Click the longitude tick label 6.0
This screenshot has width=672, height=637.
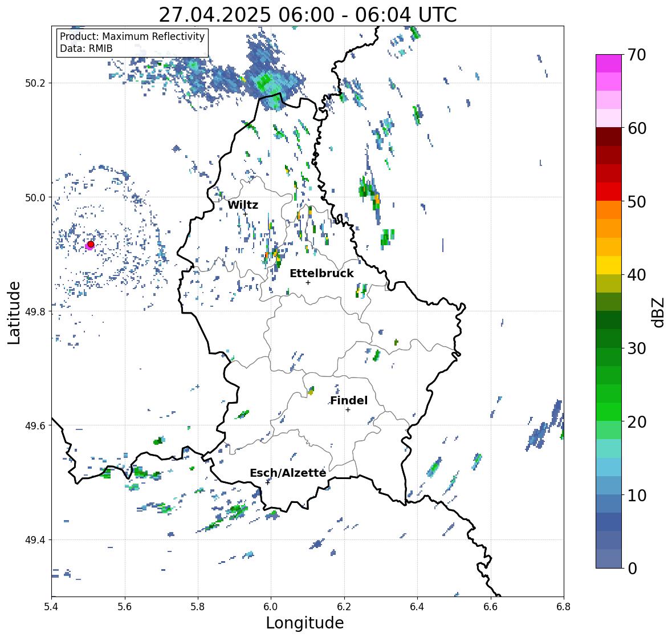tap(271, 606)
